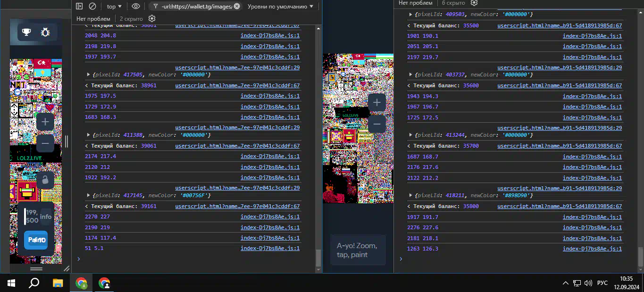
Task: Show hidden tray icons chevron
Action: coord(565,283)
